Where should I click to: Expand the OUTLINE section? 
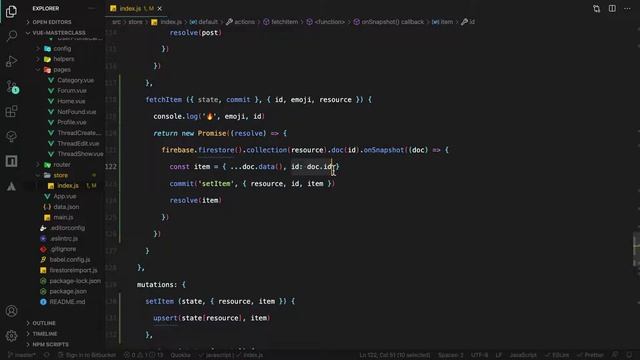click(x=44, y=323)
